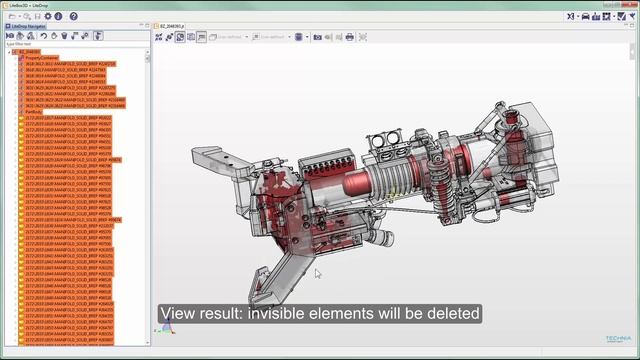The image size is (640, 360).
Task: Toggle the pressed fifth viewer toolbar button
Action: (x=202, y=37)
